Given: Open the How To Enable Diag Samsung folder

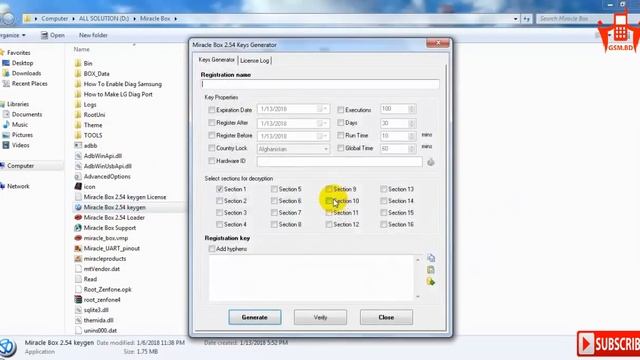Looking at the screenshot, I should coord(118,84).
